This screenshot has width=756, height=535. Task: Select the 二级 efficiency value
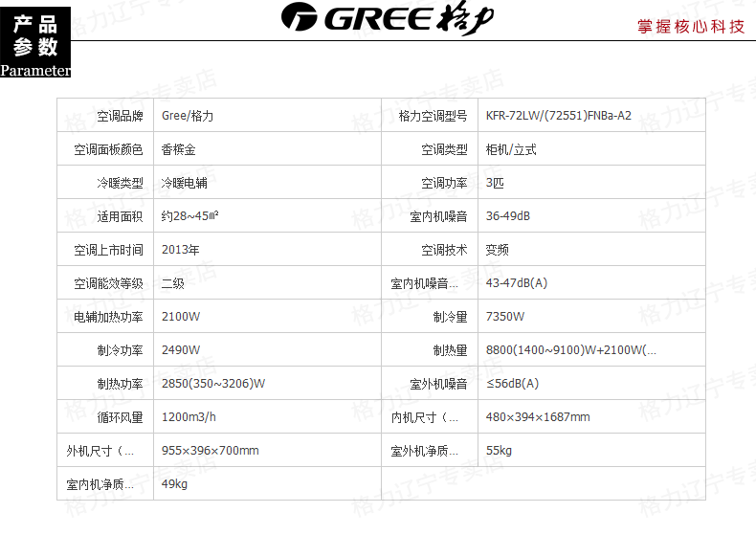(173, 283)
